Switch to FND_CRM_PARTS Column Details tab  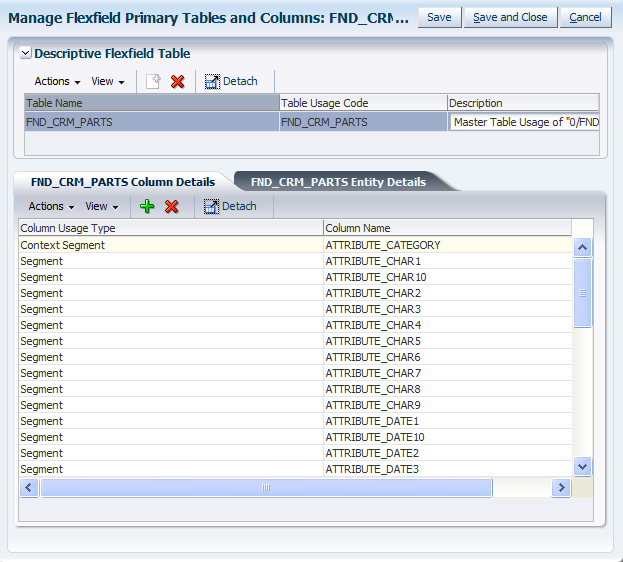(123, 182)
